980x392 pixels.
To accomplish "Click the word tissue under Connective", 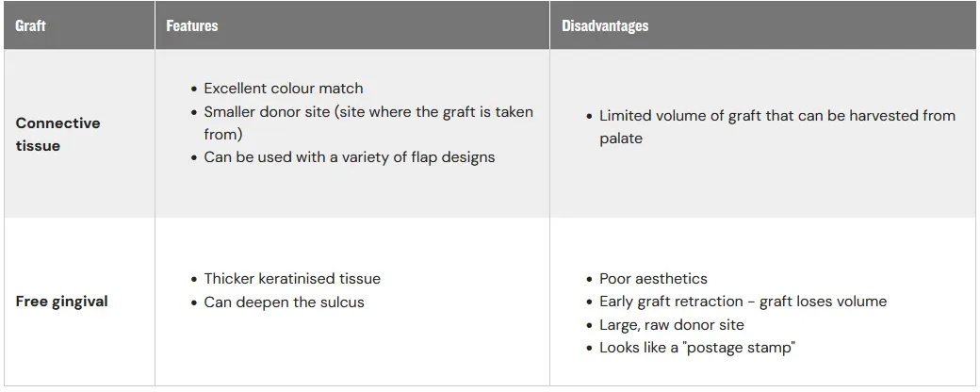I will [x=38, y=146].
